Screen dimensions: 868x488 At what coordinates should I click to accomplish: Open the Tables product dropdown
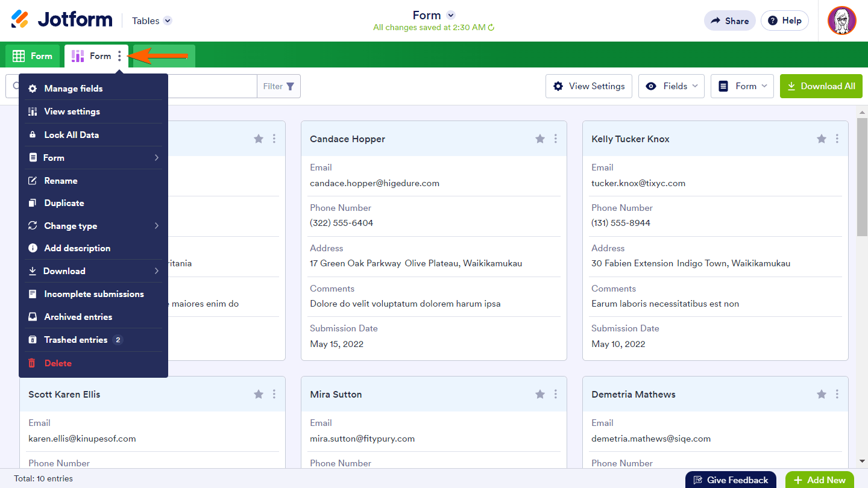coord(152,20)
